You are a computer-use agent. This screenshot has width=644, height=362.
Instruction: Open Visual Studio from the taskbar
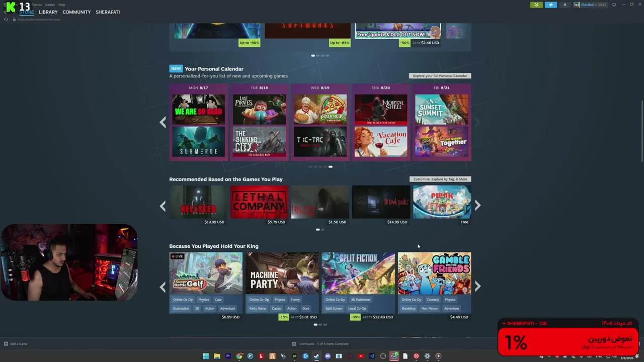(372, 356)
